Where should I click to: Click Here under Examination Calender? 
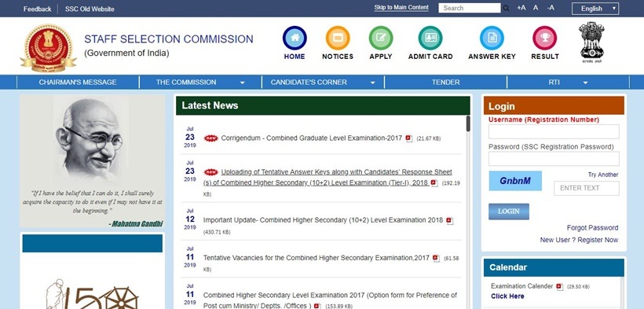(x=507, y=296)
